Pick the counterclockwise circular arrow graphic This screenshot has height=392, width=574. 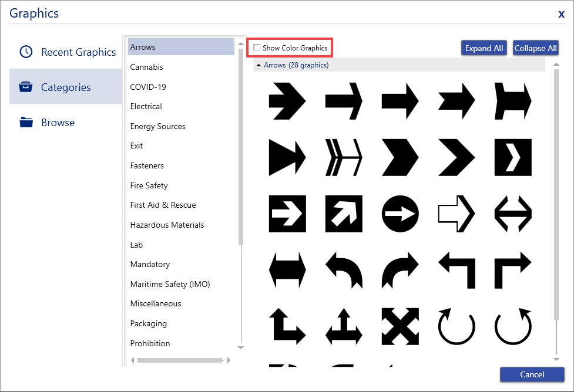click(x=456, y=326)
